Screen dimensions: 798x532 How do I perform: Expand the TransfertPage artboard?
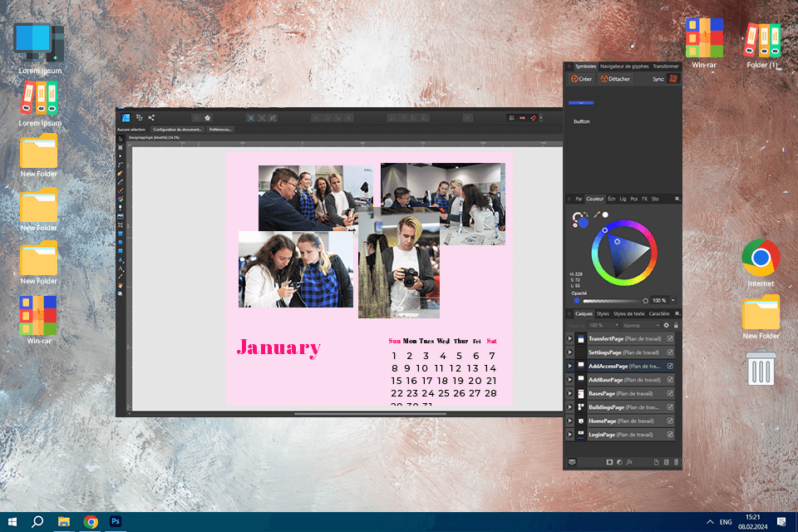tap(570, 338)
